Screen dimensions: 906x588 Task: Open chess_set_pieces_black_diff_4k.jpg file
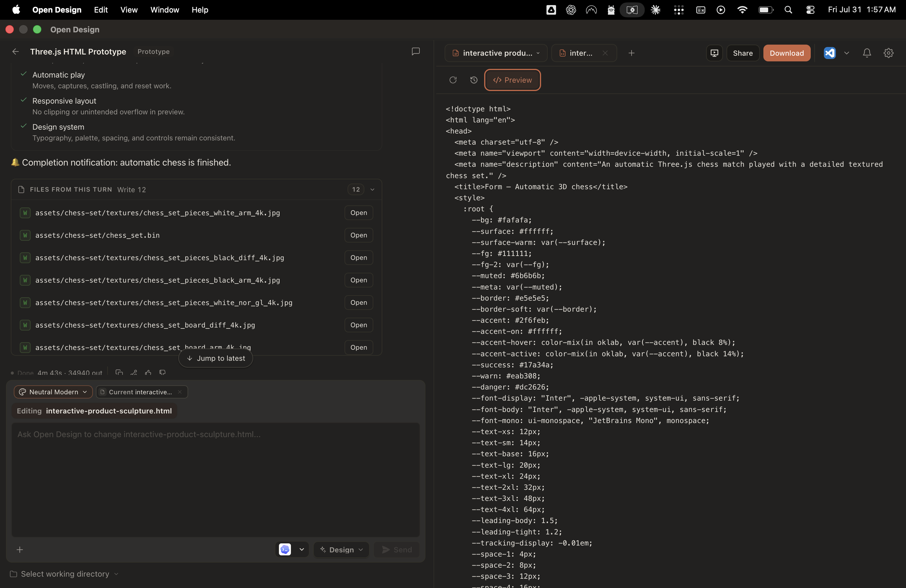click(359, 257)
